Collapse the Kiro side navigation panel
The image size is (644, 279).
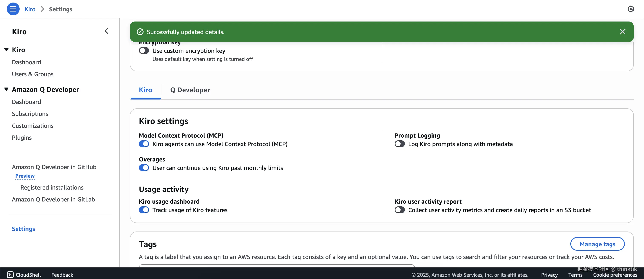click(106, 31)
